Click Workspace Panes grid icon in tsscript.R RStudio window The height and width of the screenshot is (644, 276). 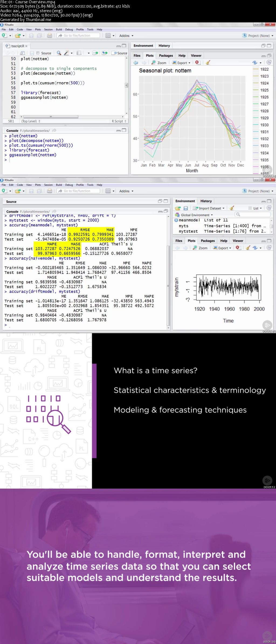tap(108, 36)
